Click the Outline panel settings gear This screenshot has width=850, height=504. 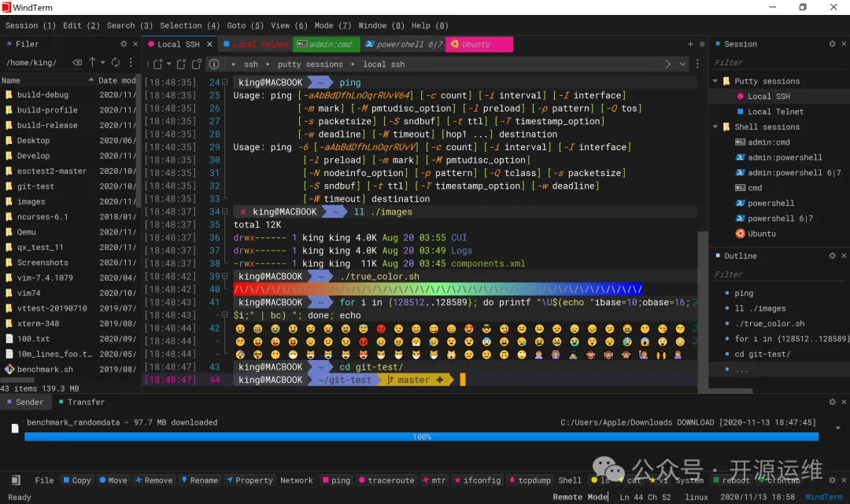click(x=832, y=256)
